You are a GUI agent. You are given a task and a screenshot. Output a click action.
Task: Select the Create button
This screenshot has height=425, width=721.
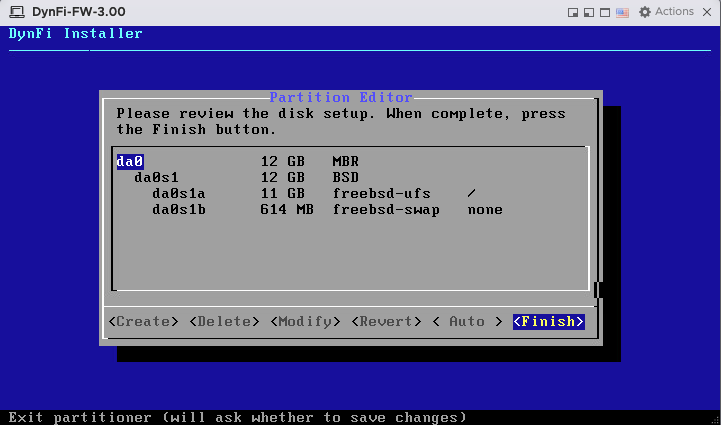tap(143, 321)
